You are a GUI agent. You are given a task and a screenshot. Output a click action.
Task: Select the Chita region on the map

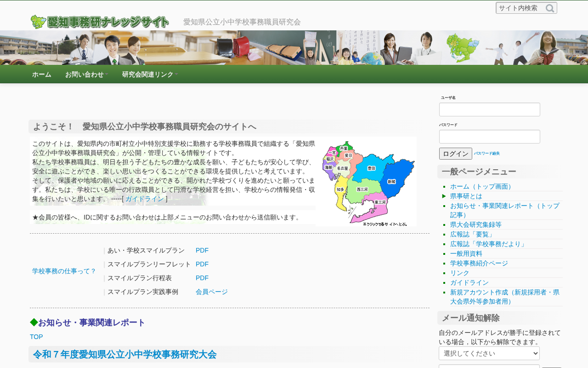tap(340, 189)
